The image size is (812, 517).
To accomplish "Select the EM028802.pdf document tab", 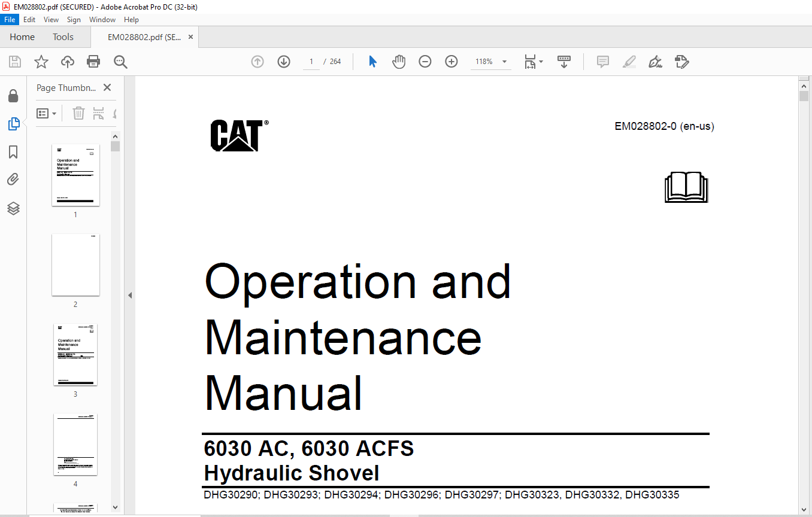I will point(144,37).
